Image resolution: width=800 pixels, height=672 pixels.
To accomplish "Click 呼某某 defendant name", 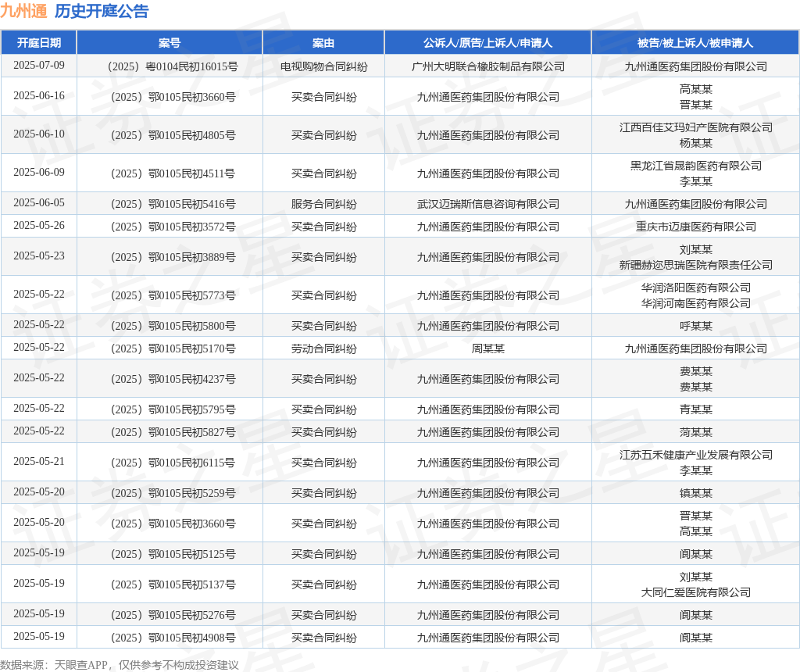I will click(696, 326).
